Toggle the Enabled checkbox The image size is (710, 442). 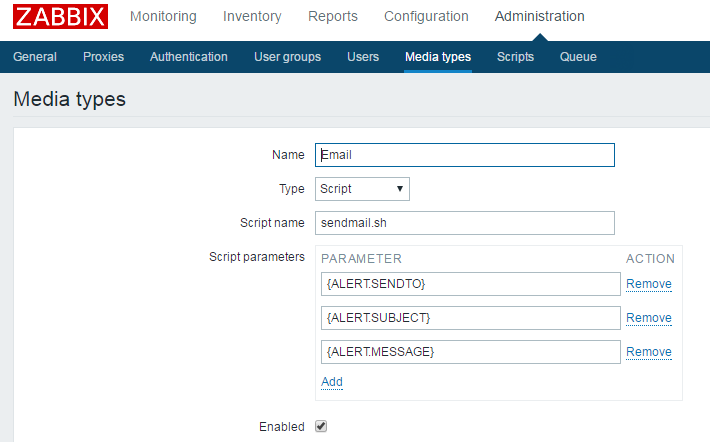pyautogui.click(x=321, y=426)
